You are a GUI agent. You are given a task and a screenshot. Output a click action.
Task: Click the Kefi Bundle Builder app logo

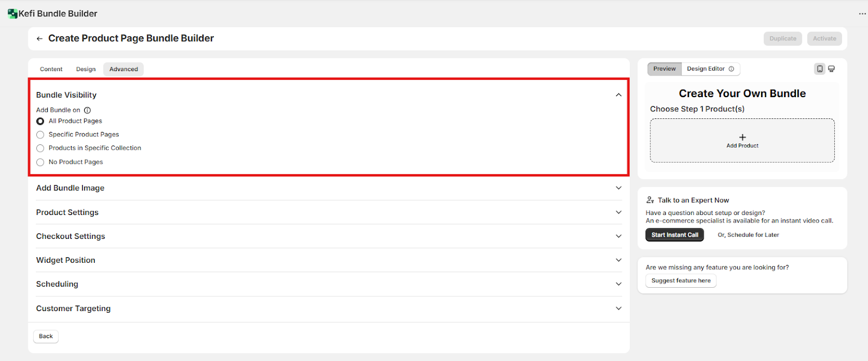pyautogui.click(x=12, y=14)
